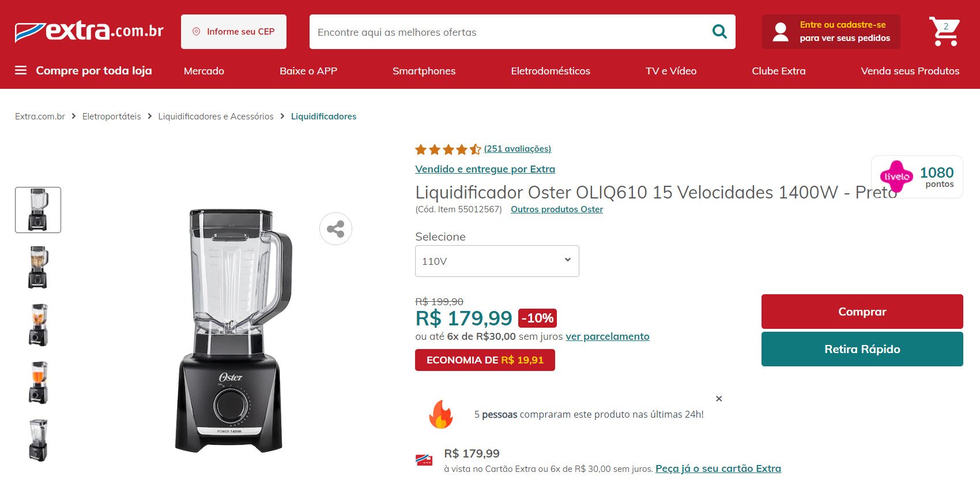Image resolution: width=980 pixels, height=480 pixels.
Task: Open the Eletrodomésticos menu item
Action: pos(551,71)
